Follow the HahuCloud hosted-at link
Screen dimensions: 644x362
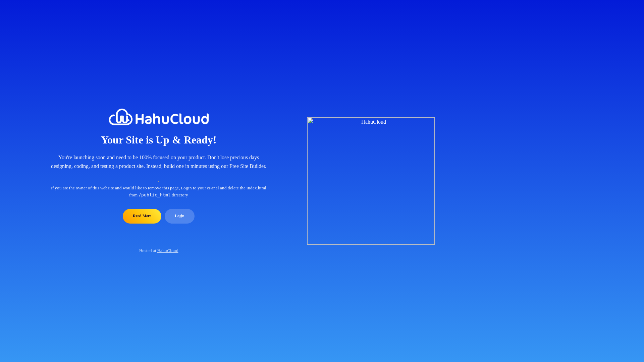168,251
